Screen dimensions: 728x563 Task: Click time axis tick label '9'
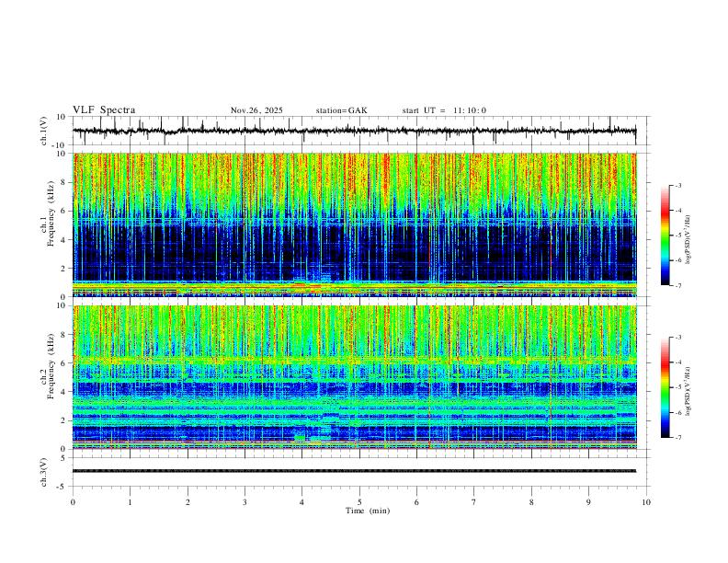(x=588, y=502)
